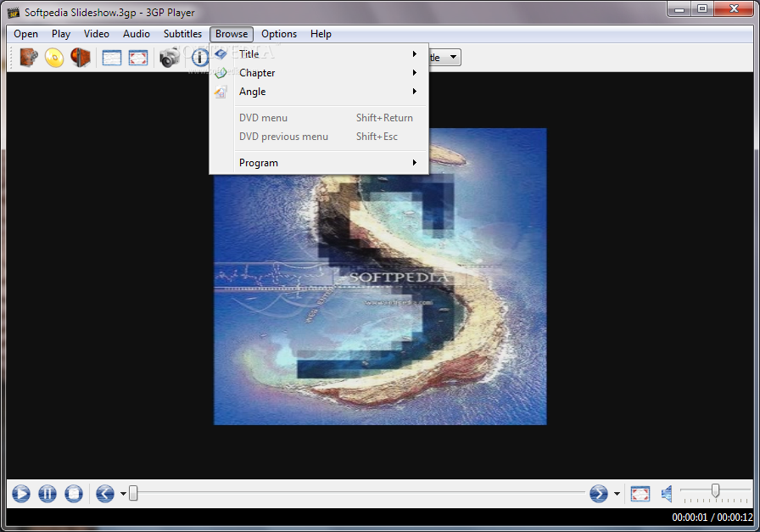Select DVD previous menu entry
Image resolution: width=760 pixels, height=532 pixels.
tap(320, 137)
